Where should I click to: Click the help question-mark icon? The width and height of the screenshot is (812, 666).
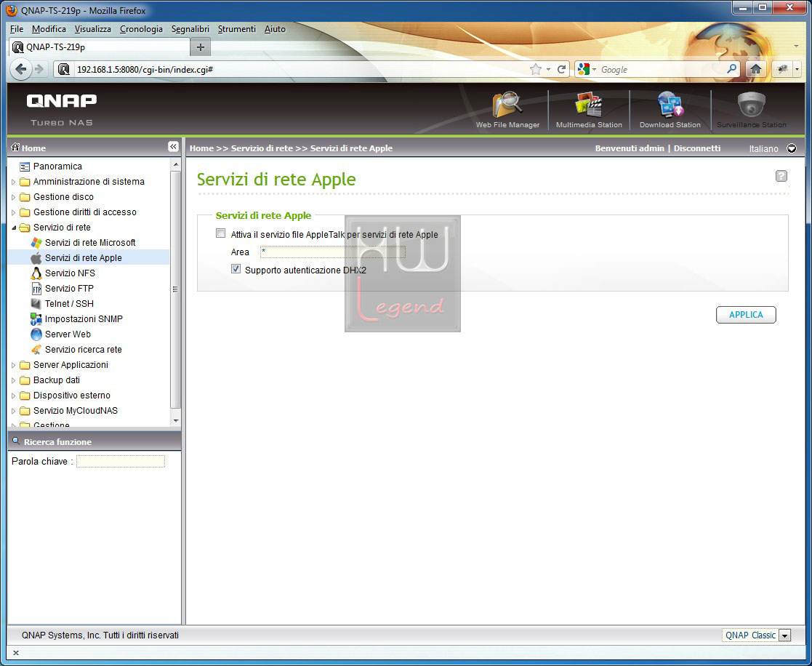(781, 176)
